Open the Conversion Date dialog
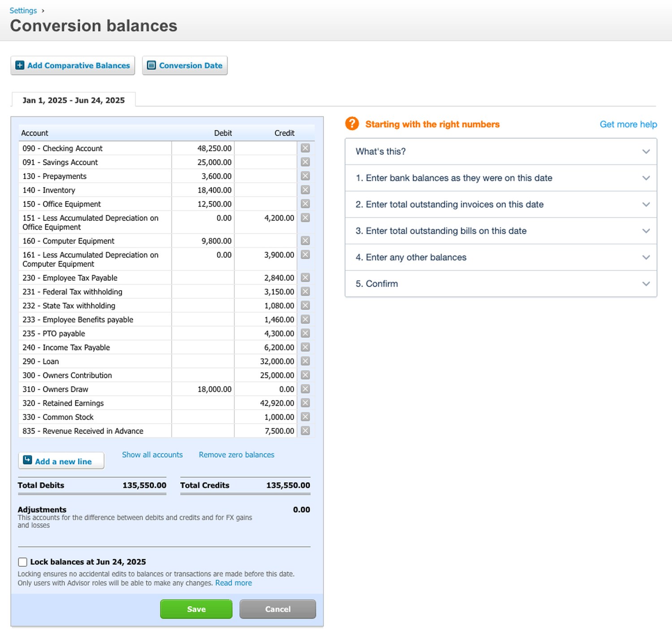The image size is (672, 630). pos(185,65)
